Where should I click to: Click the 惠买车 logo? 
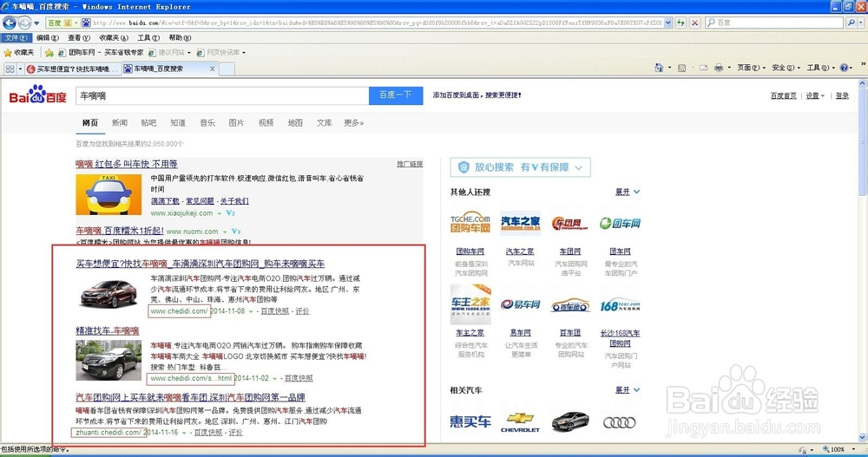[x=470, y=421]
